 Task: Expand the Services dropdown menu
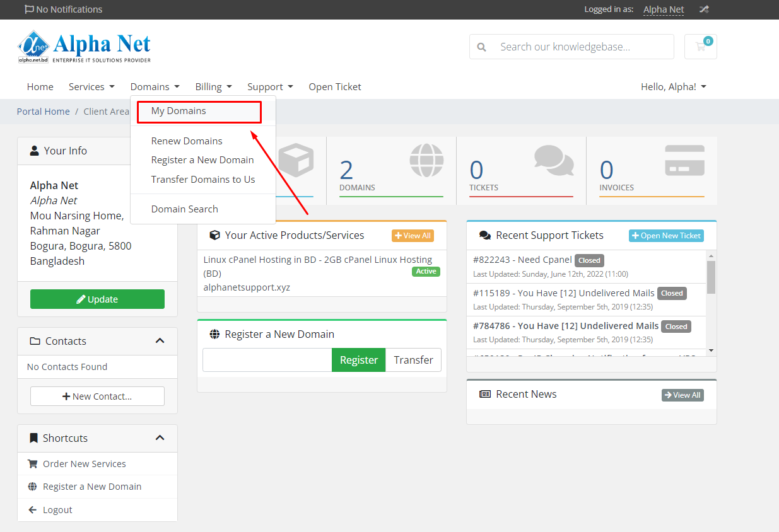(91, 86)
